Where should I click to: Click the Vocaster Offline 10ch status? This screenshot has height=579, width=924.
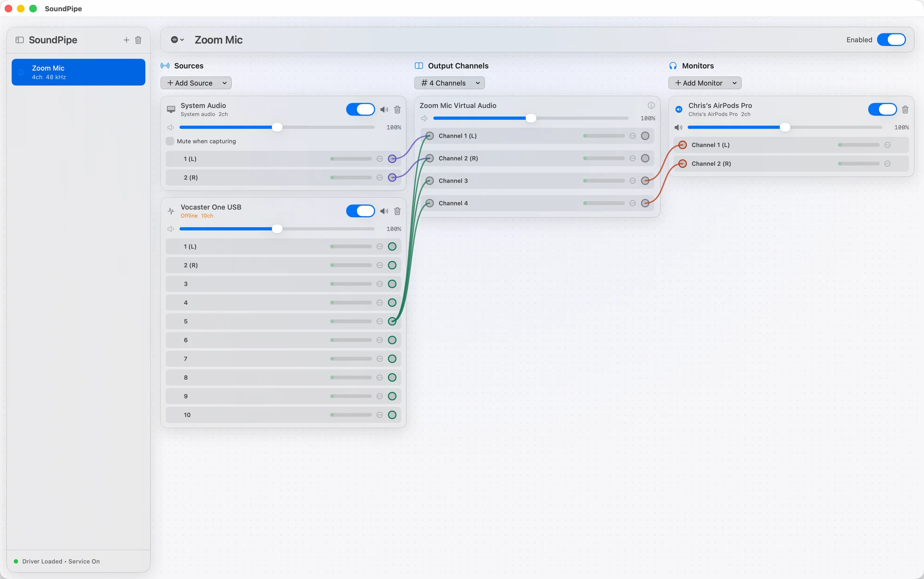pos(197,216)
